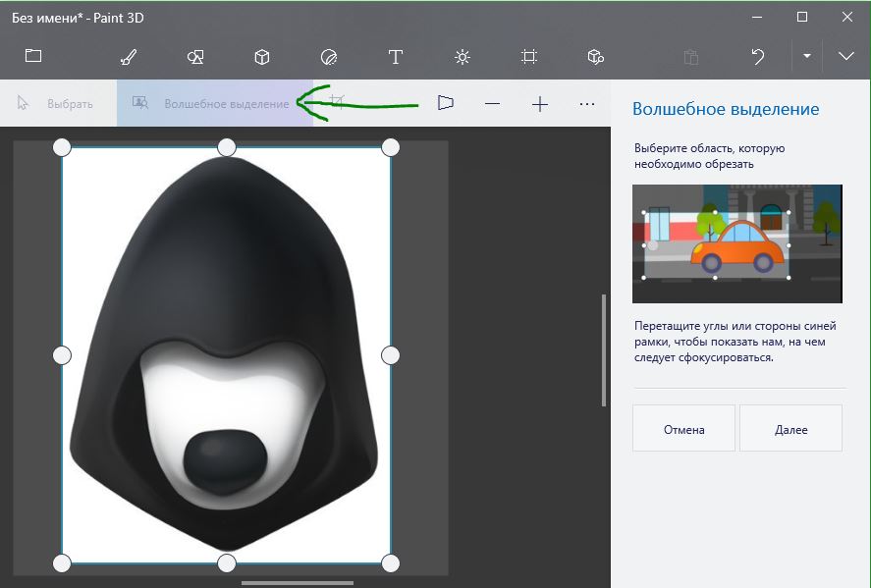Click bottom-left selection frame handle
Image resolution: width=871 pixels, height=588 pixels.
click(62, 563)
